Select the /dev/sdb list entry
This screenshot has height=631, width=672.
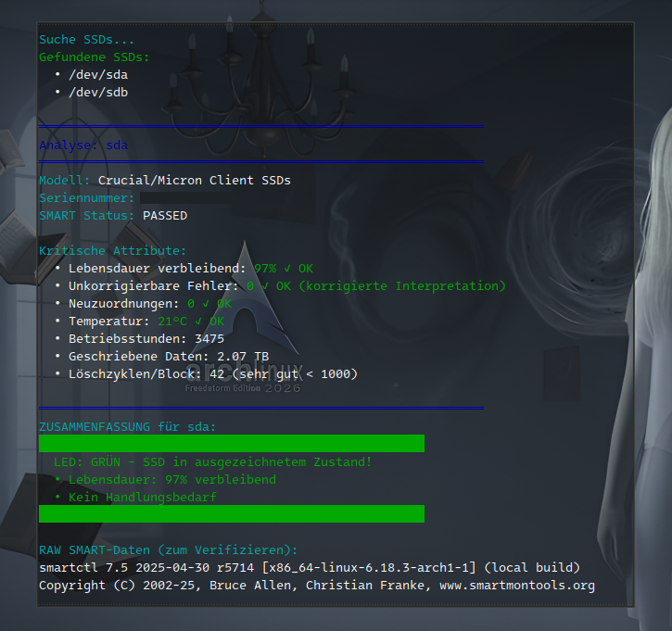pyautogui.click(x=98, y=92)
